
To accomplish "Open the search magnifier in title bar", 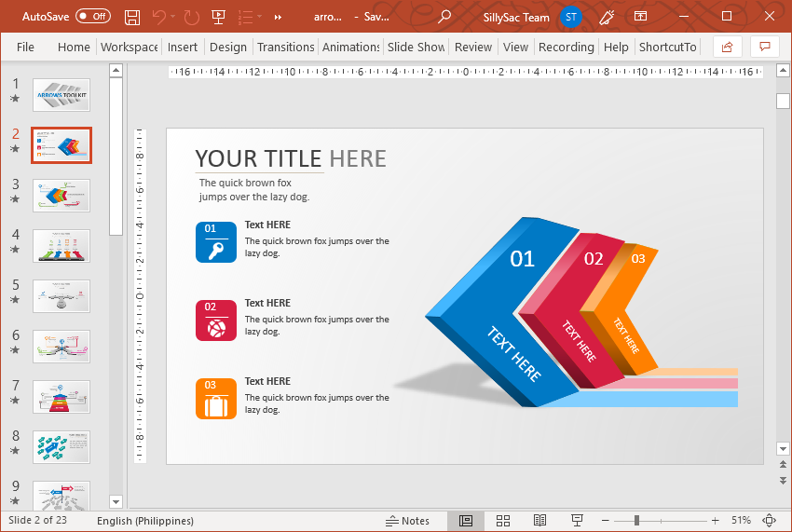I will [x=444, y=17].
